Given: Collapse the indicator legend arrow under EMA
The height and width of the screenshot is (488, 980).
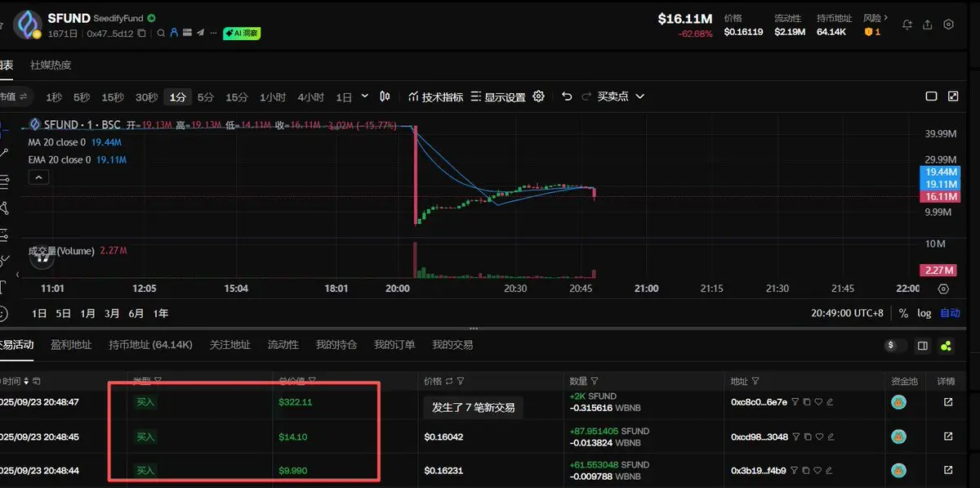Looking at the screenshot, I should point(40,177).
